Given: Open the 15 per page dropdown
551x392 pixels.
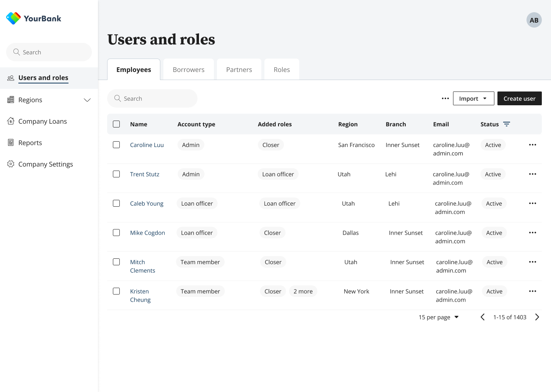Looking at the screenshot, I should coord(438,317).
